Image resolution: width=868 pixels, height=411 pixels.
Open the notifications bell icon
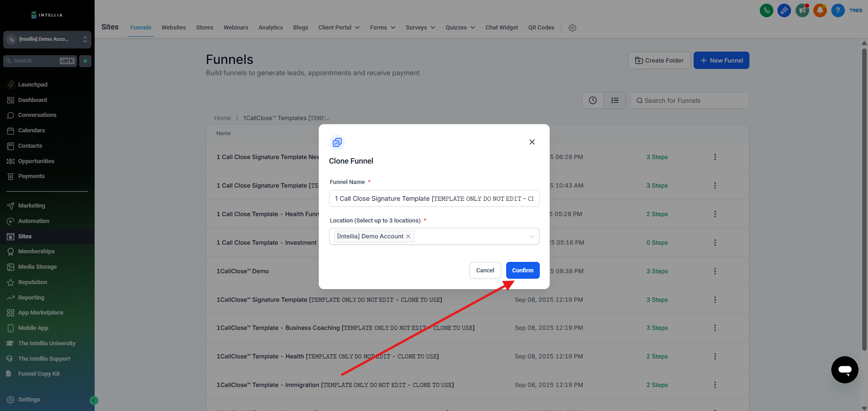[820, 10]
